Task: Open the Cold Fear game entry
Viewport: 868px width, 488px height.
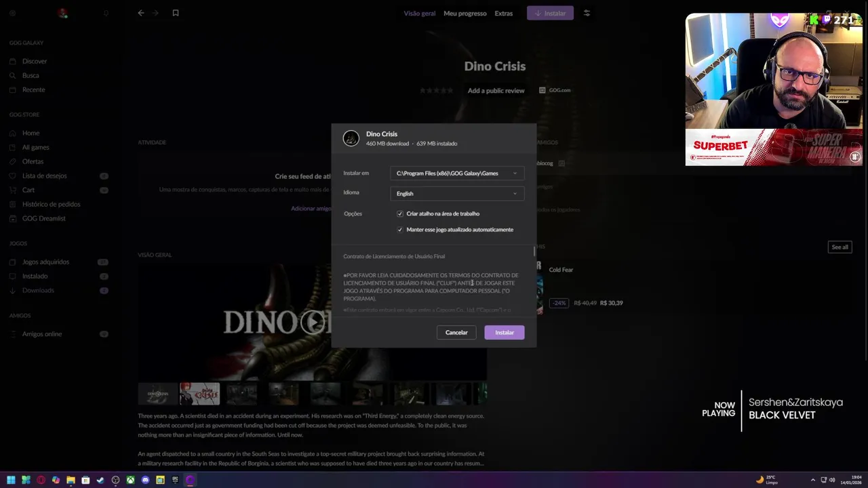Action: (561, 270)
